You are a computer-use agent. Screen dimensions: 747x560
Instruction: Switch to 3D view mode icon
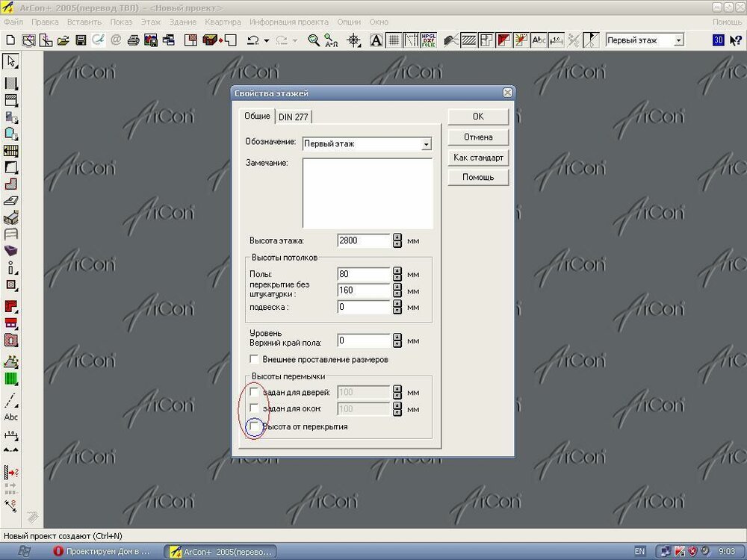coord(719,40)
